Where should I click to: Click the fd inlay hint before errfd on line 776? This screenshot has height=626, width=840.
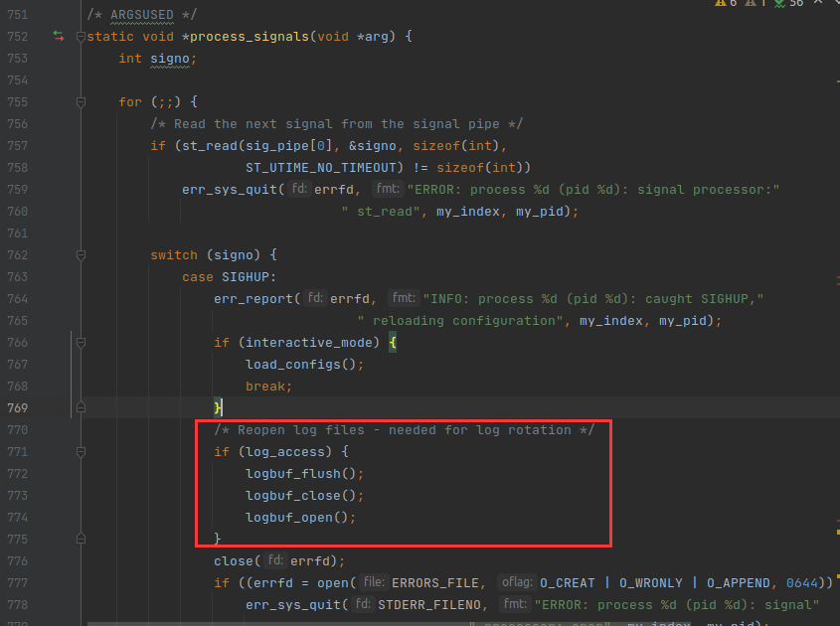point(275,560)
